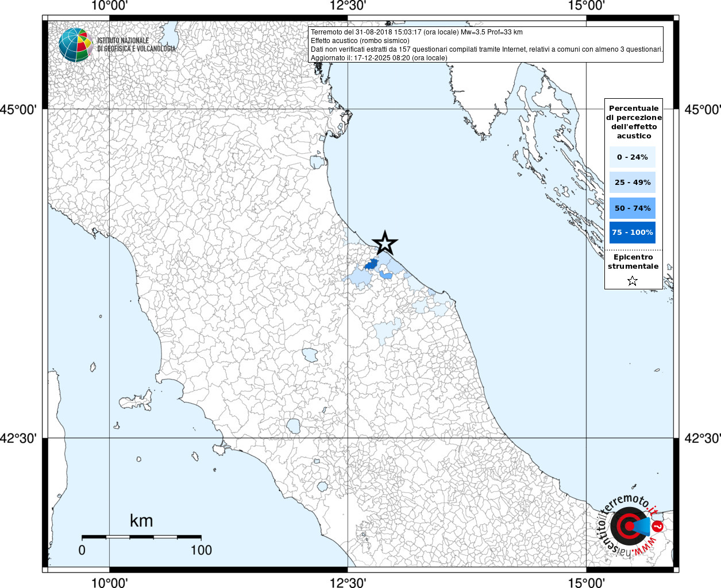The image size is (721, 588).
Task: Click the top 10°00' longitude label
Action: [x=109, y=6]
